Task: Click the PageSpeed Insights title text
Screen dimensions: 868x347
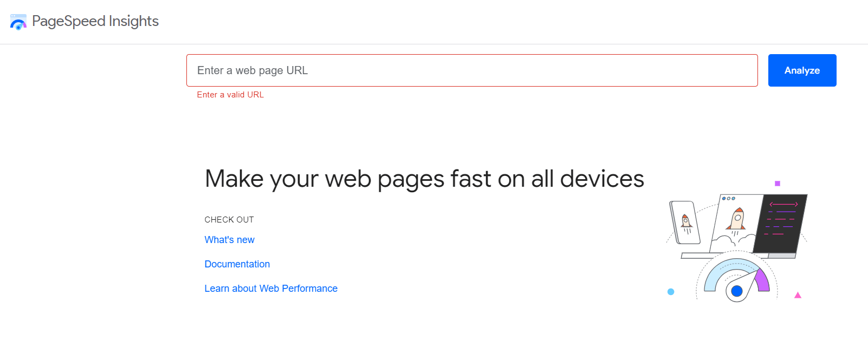Action: (x=95, y=21)
